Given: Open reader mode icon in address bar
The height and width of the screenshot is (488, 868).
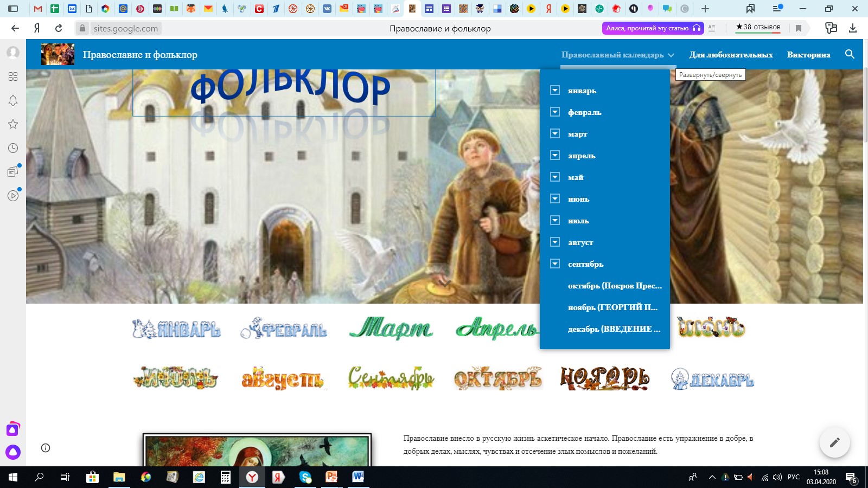Looking at the screenshot, I should 712,28.
